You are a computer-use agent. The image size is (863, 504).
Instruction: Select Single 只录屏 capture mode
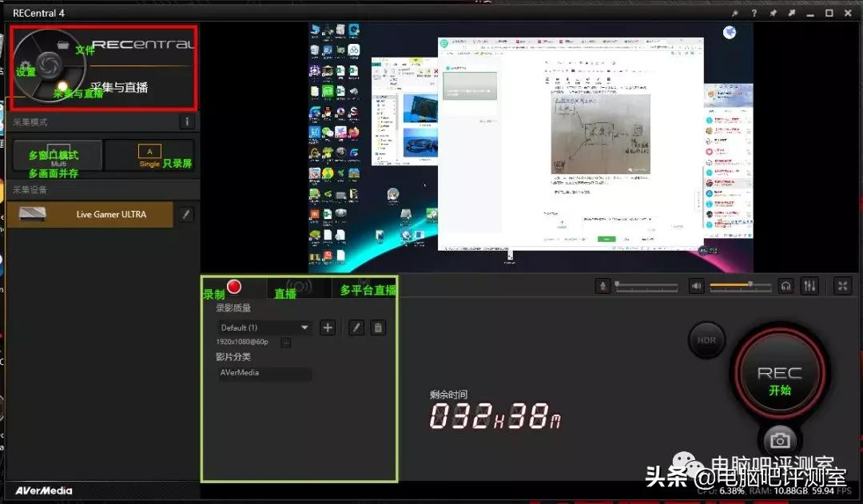(x=149, y=155)
